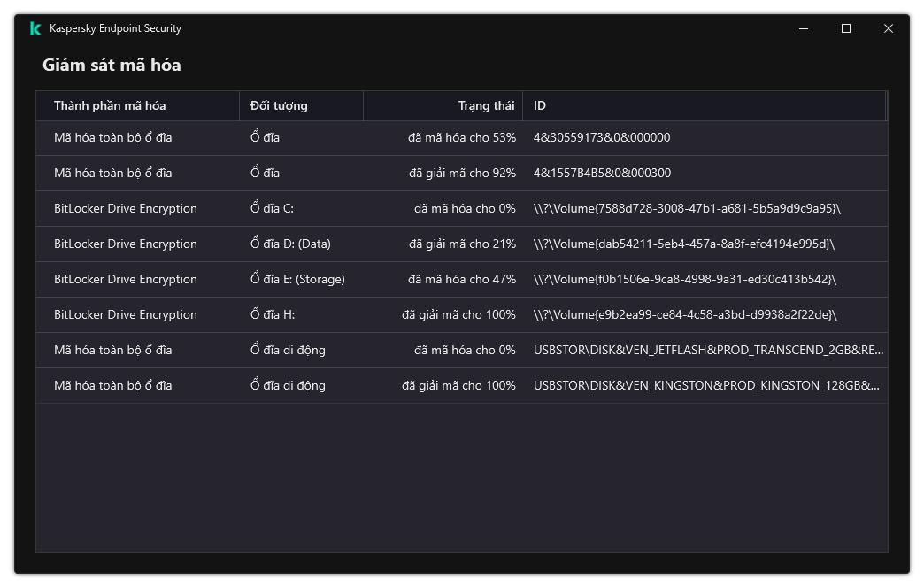Click the Kaspersky logo icon

click(x=35, y=28)
